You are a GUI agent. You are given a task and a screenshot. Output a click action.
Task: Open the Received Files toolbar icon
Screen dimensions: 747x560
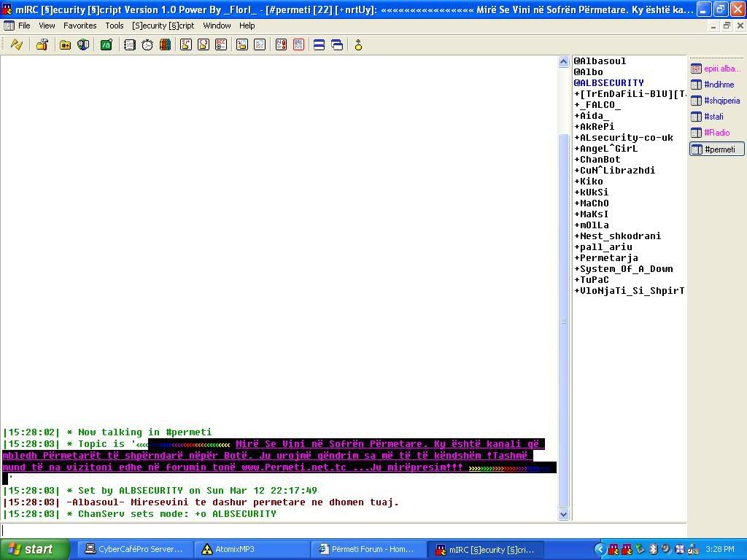pos(242,44)
